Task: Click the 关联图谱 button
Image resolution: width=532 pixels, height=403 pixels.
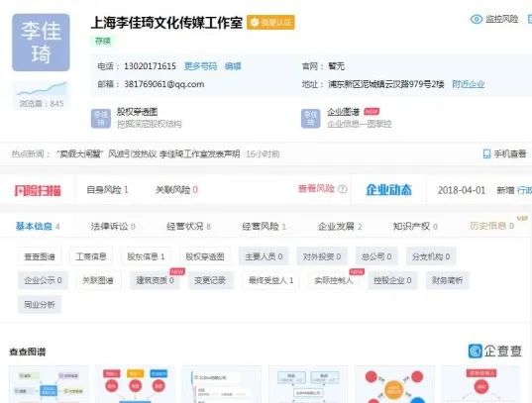Action: (98, 280)
